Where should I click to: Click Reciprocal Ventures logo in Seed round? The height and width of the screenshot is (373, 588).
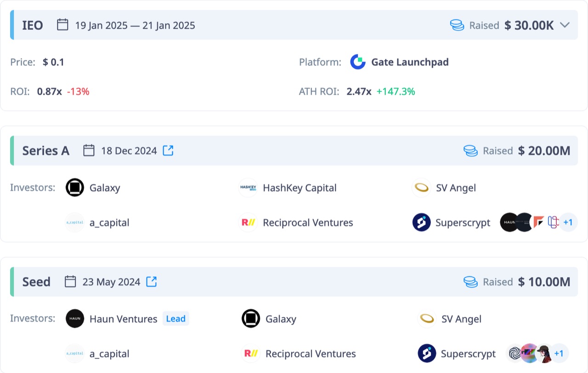(251, 354)
